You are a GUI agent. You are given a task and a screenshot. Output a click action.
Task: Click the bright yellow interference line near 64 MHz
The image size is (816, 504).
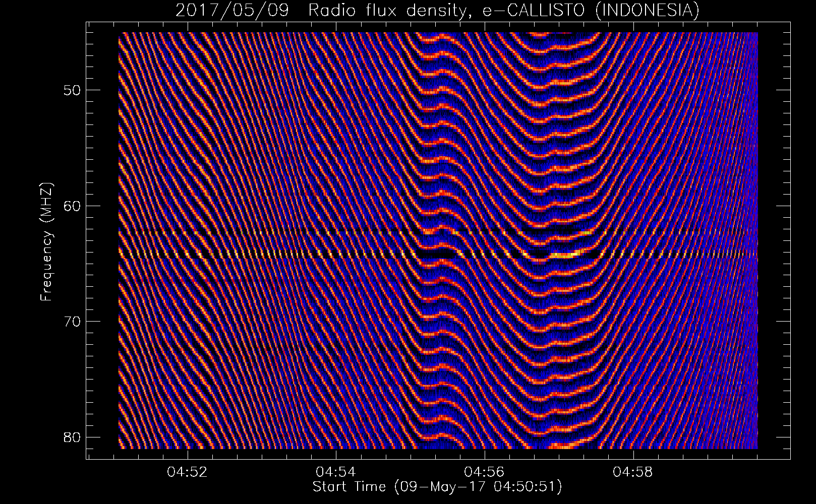[438, 255]
